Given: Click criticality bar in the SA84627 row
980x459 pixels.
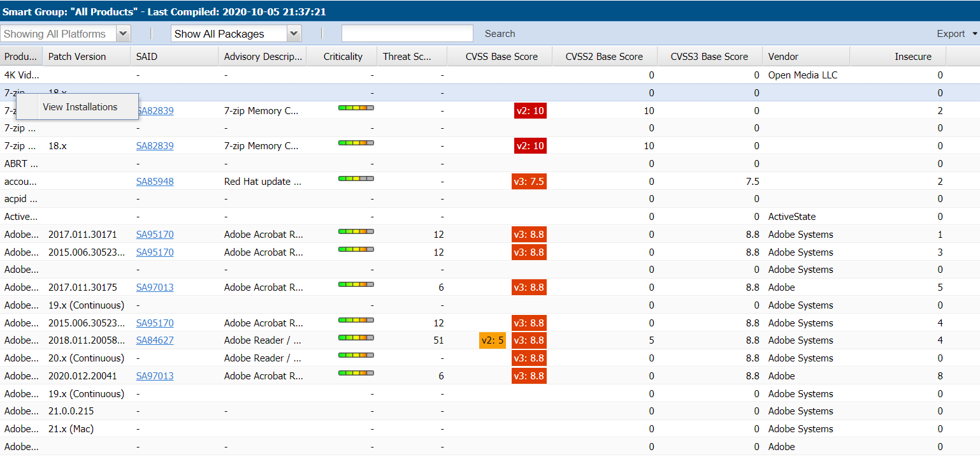Looking at the screenshot, I should coord(356,338).
